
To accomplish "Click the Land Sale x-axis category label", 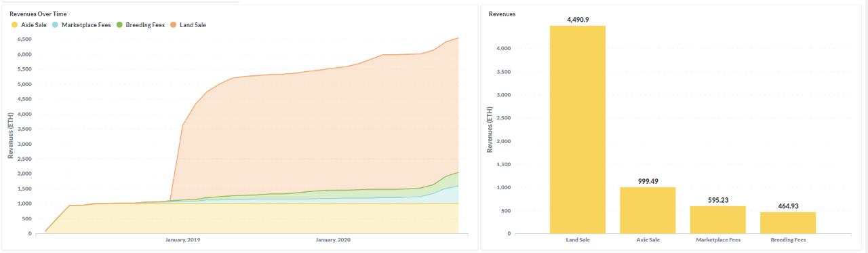I will coord(578,240).
